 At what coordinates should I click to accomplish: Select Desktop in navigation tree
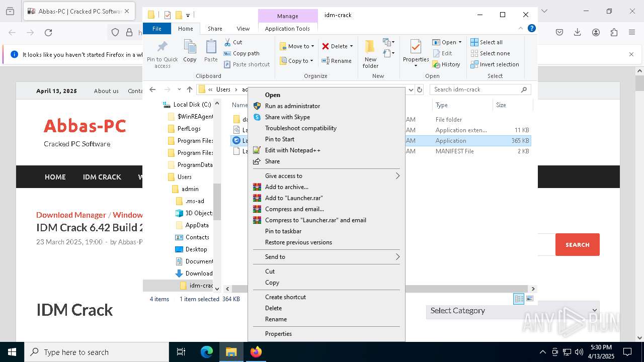point(191,249)
